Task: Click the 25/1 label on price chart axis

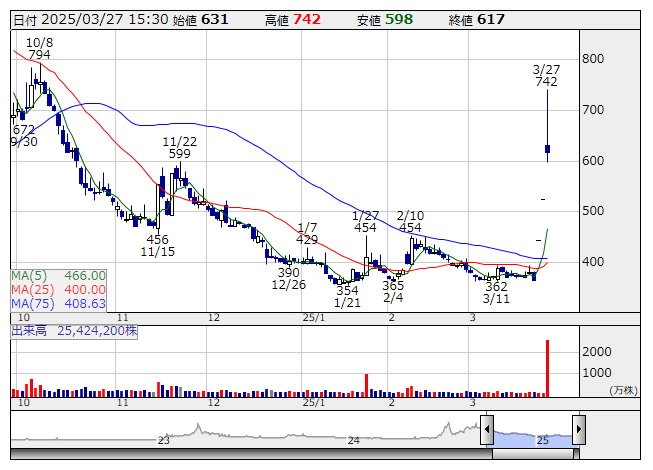Action: pyautogui.click(x=314, y=318)
